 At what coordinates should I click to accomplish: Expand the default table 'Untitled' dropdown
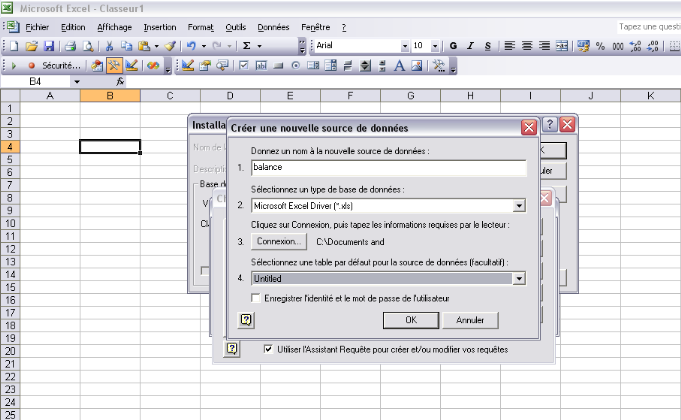(519, 279)
